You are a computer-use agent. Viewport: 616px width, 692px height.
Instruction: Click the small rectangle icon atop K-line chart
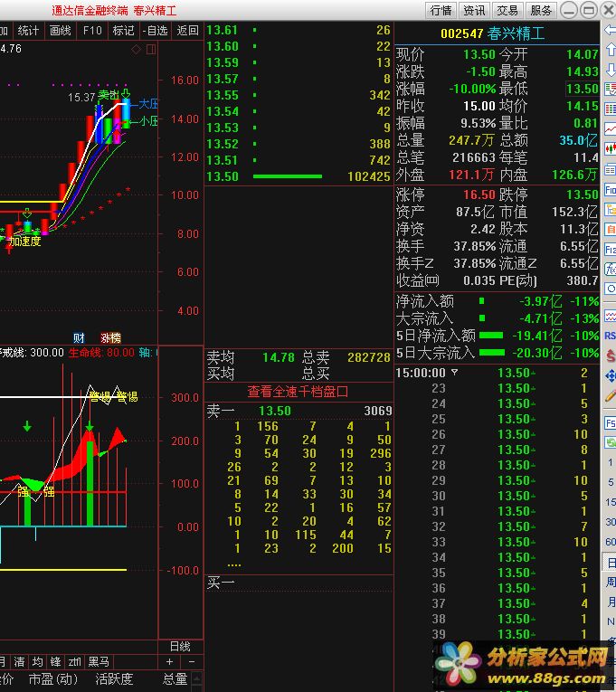coord(151,50)
